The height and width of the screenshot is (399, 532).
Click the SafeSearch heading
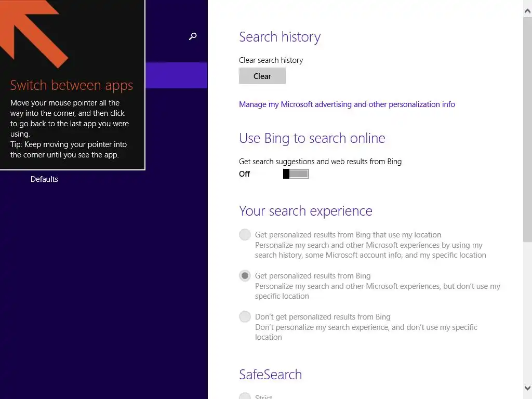pos(270,375)
